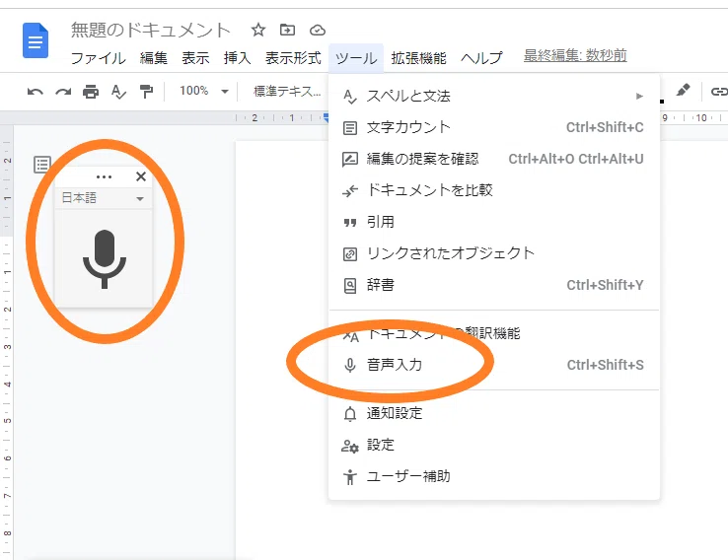Screen dimensions: 728x560
Task: Run spelling and grammar check icon
Action: click(x=118, y=92)
